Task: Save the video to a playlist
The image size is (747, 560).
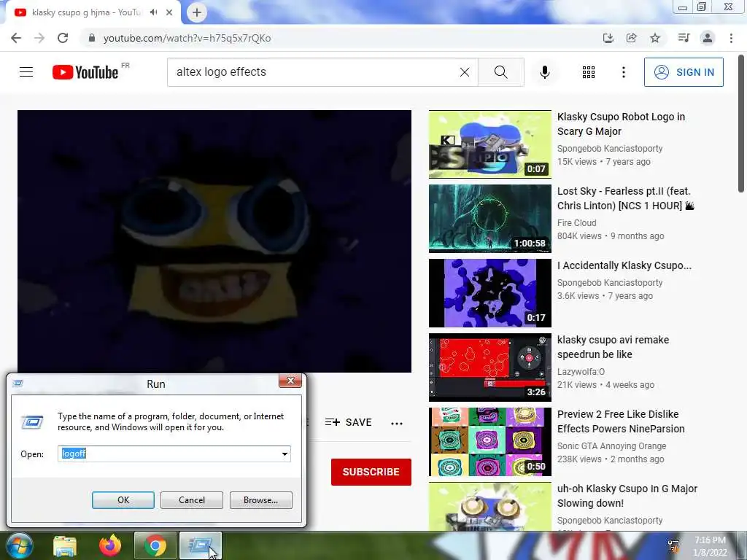Action: click(348, 422)
